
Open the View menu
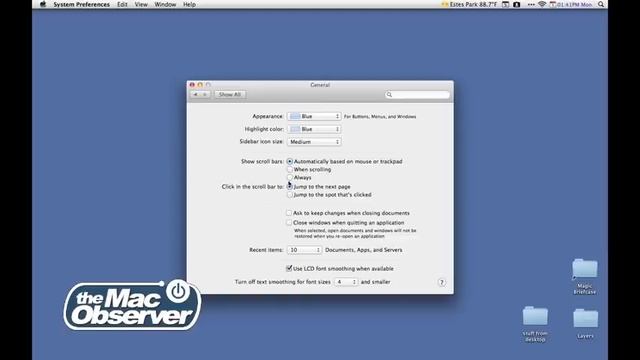pos(141,4)
